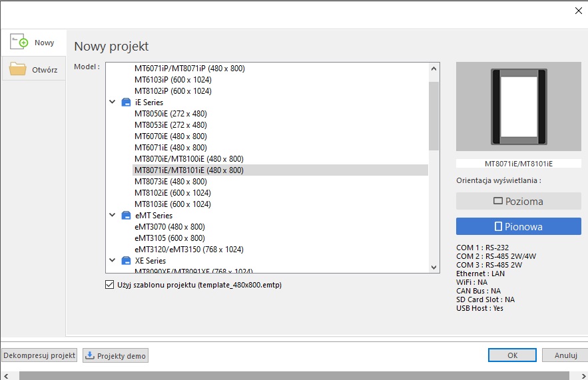Choose Pozioma display orientation
This screenshot has height=380, width=588.
click(x=519, y=201)
